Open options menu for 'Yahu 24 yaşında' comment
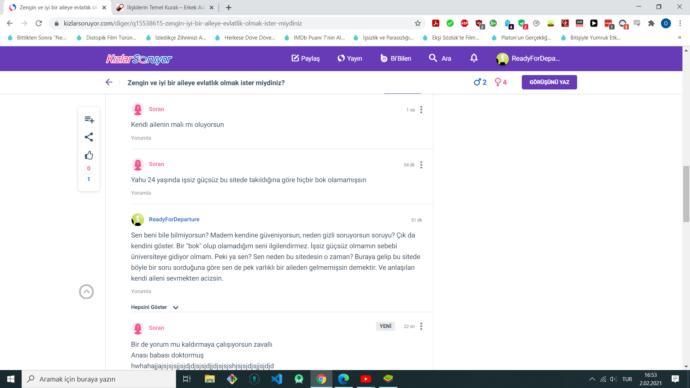Image resolution: width=690 pixels, height=388 pixels. tap(421, 165)
